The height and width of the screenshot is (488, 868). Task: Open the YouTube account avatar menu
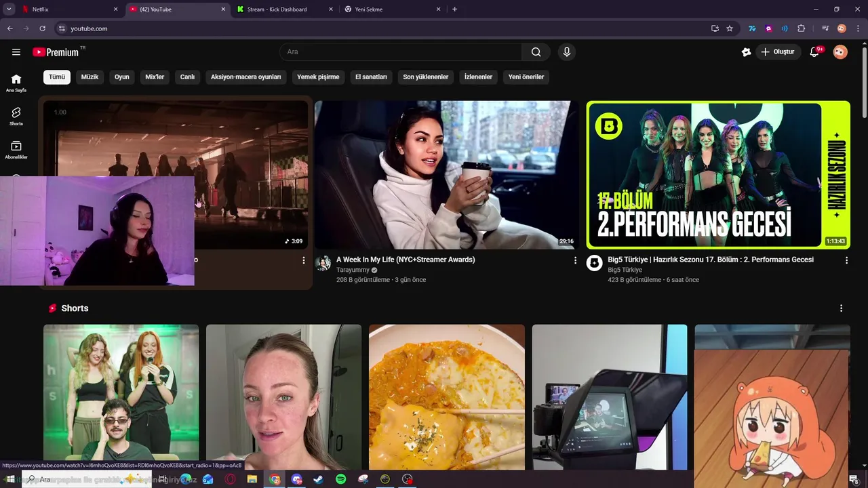tap(840, 52)
